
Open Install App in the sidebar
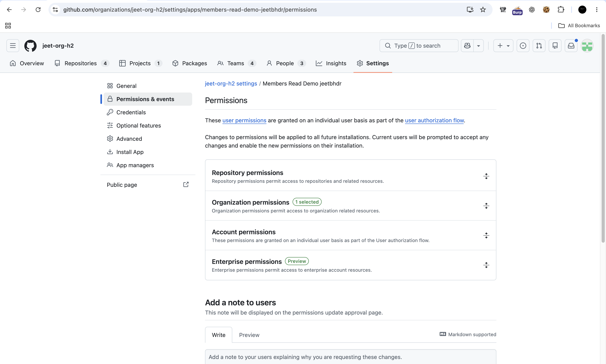pos(148,152)
